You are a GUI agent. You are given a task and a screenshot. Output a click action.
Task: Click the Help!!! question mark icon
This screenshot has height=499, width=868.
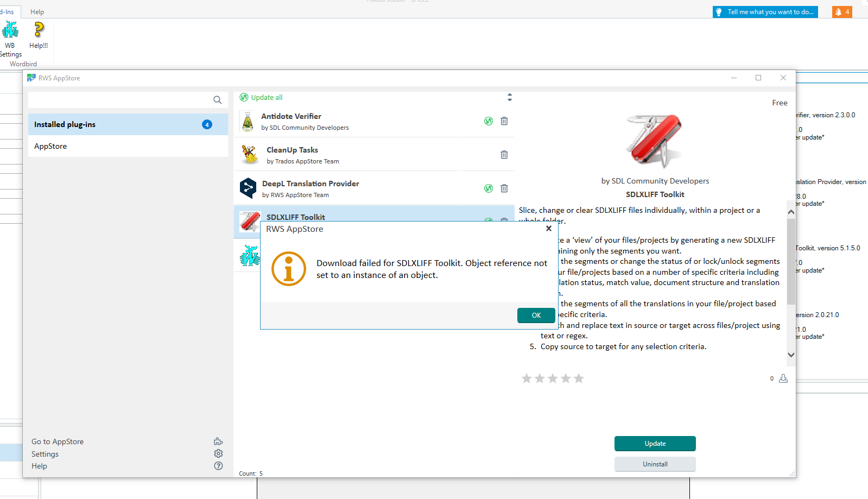tap(39, 30)
